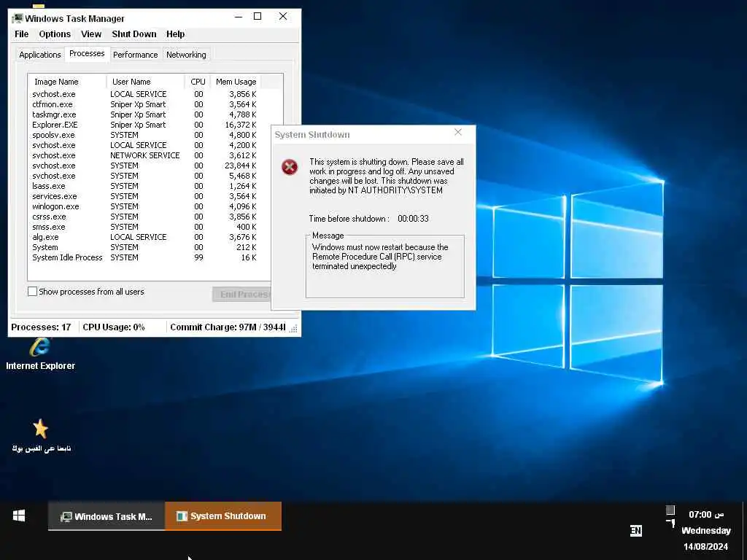Screen dimensions: 747x560
Task: Enable Show processes from all users
Action: [32, 292]
